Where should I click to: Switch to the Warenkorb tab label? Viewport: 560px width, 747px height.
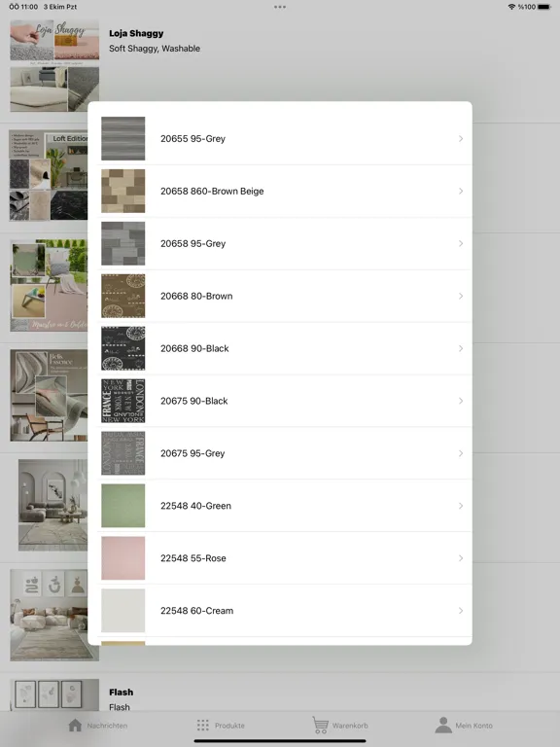350,726
